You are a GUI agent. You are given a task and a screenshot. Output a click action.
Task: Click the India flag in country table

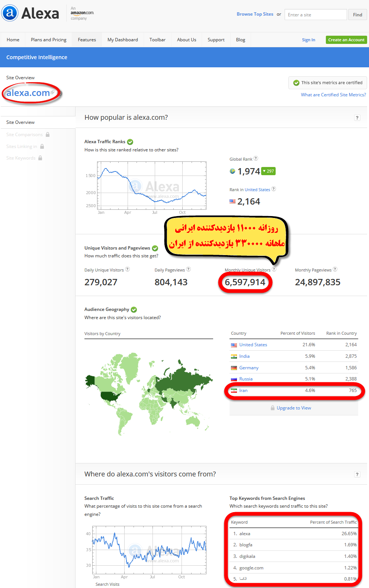pos(234,356)
